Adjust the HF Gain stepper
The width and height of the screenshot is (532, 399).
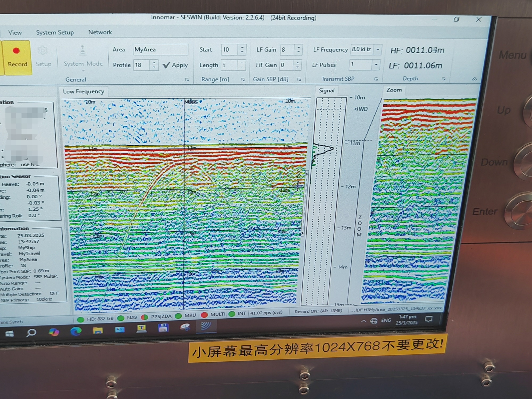pyautogui.click(x=297, y=65)
